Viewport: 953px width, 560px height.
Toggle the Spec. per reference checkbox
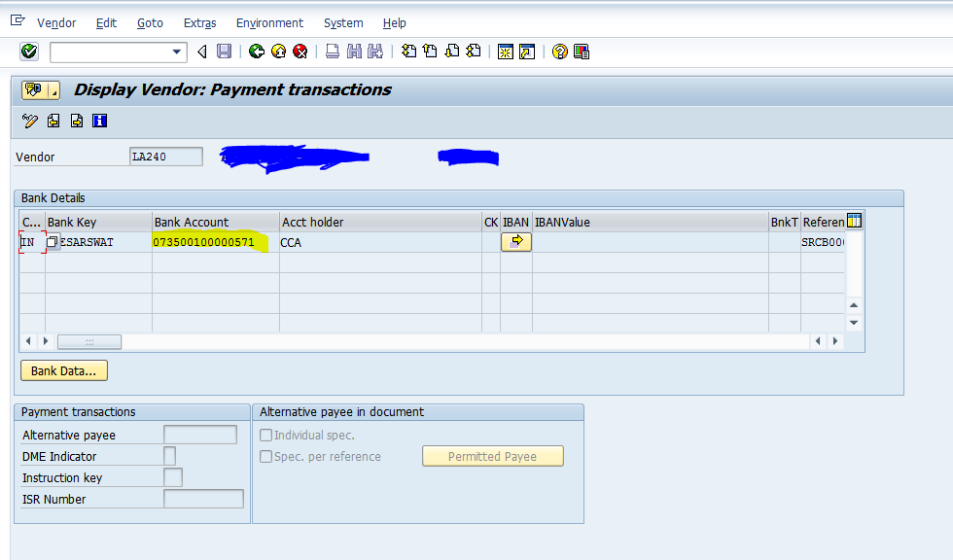point(265,457)
